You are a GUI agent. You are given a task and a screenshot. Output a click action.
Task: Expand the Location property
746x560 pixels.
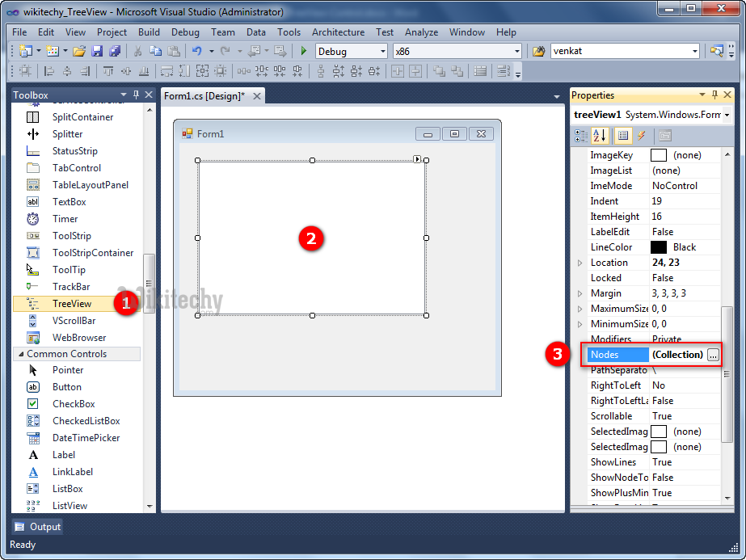point(580,263)
